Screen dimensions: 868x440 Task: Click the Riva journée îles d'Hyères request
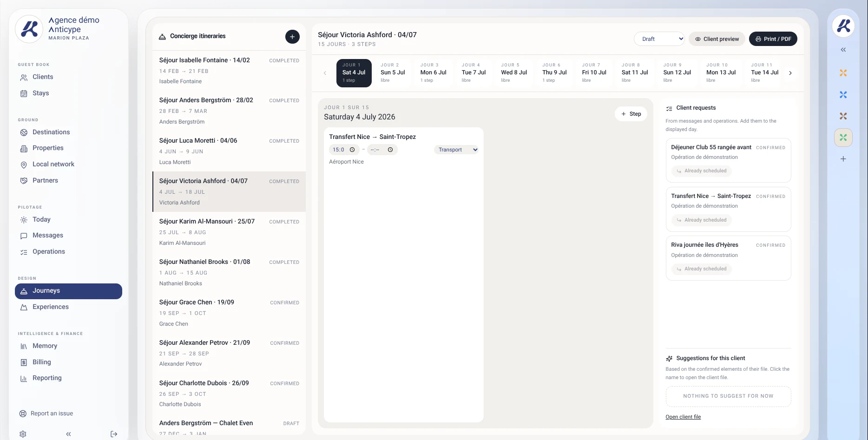coord(728,258)
